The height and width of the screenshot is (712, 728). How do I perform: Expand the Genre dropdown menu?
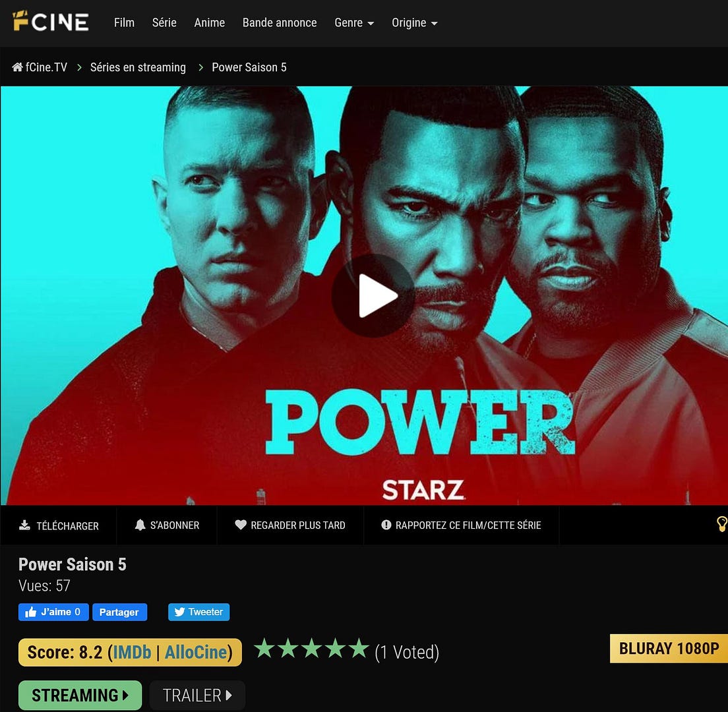[x=354, y=22]
